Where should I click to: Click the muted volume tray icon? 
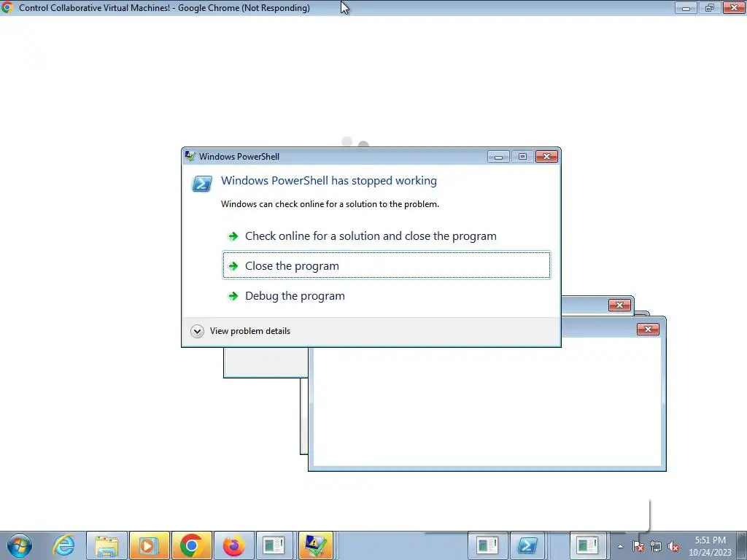(x=673, y=547)
